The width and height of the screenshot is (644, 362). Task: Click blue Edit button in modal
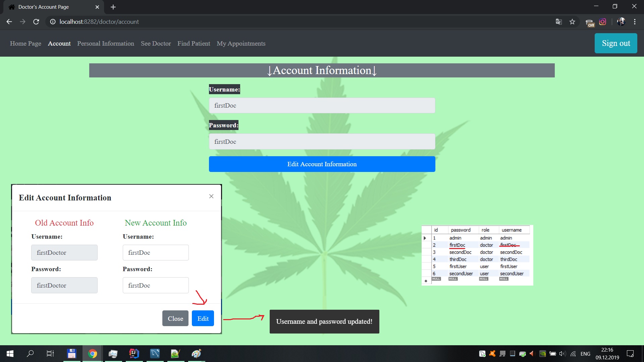click(203, 318)
